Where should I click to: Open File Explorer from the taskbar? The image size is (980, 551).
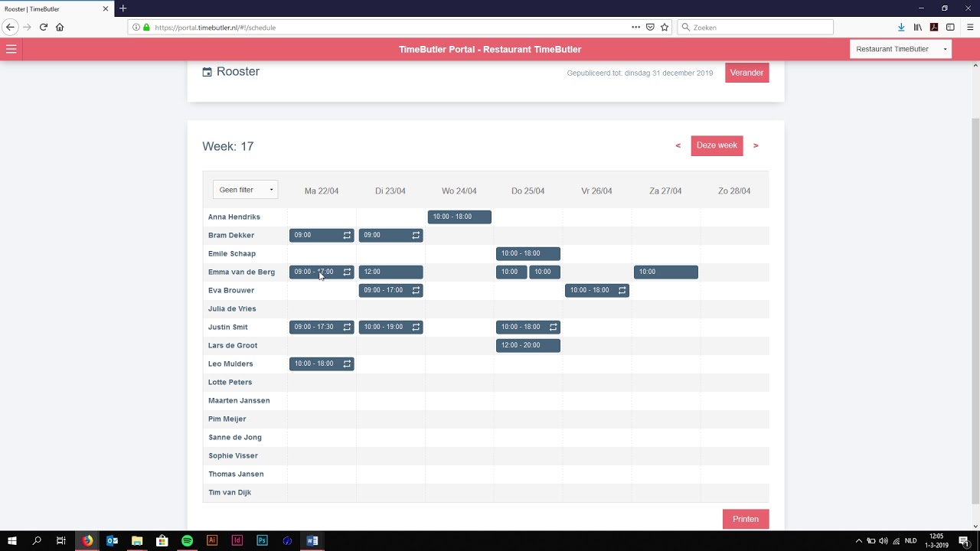pyautogui.click(x=137, y=540)
